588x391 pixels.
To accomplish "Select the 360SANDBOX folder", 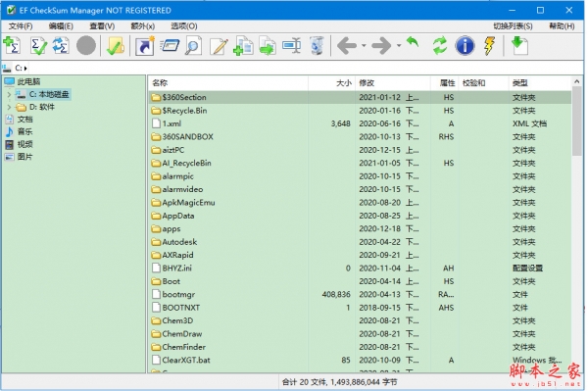I will coord(360,137).
